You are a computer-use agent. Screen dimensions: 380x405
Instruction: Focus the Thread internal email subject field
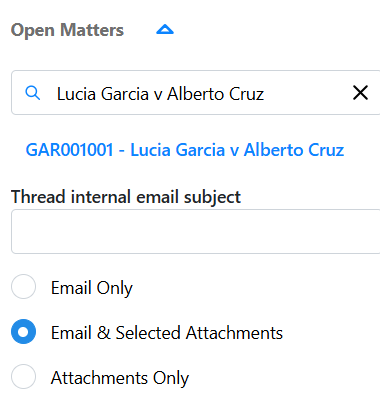click(195, 231)
